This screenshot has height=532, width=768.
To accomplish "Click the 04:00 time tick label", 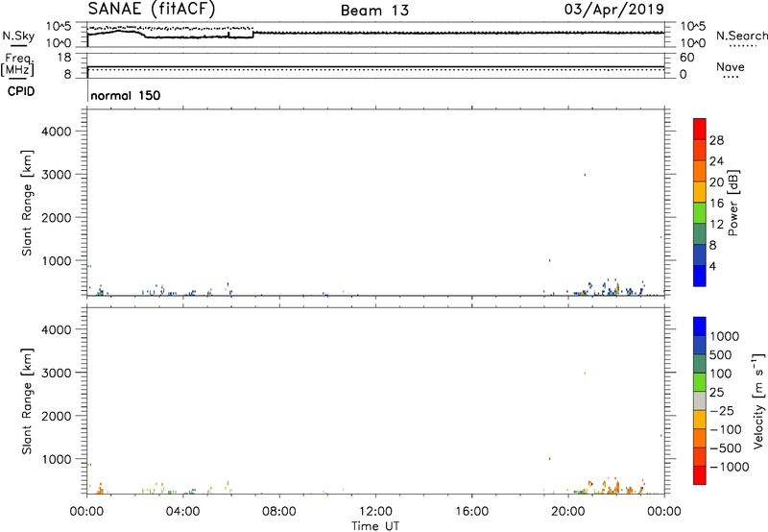I will tap(182, 512).
